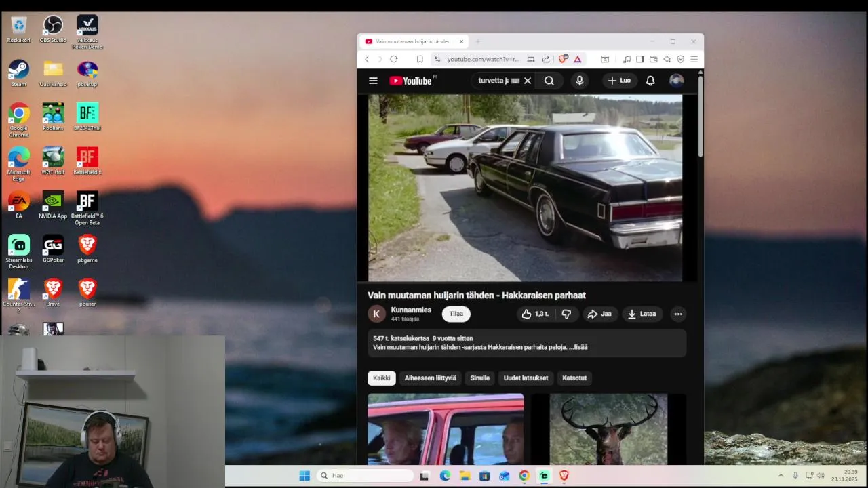Close the YouTube browser tab
This screenshot has width=868, height=488.
pos(461,41)
